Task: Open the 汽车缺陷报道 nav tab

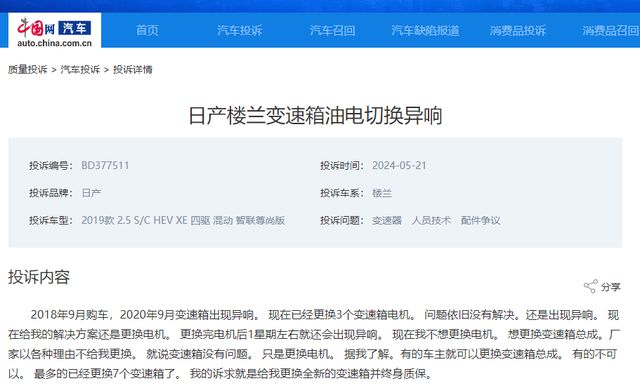Action: coord(425,30)
